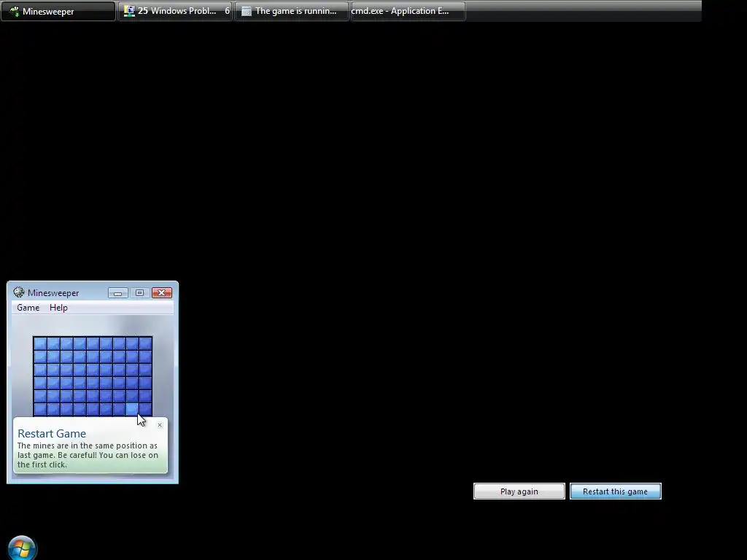Switch to The game is runnin... taskbar button
This screenshot has height=560, width=747.
coord(292,11)
